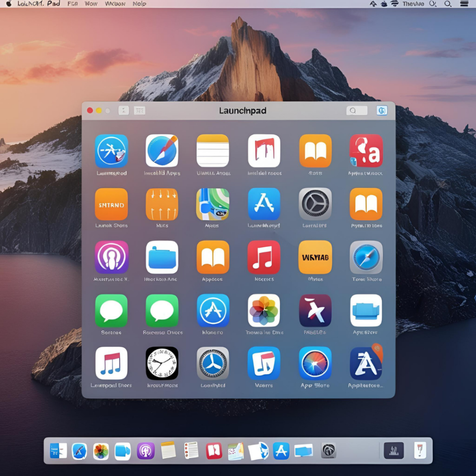Launch the orange icon with white arrows
This screenshot has width=476, height=476.
pos(162,205)
